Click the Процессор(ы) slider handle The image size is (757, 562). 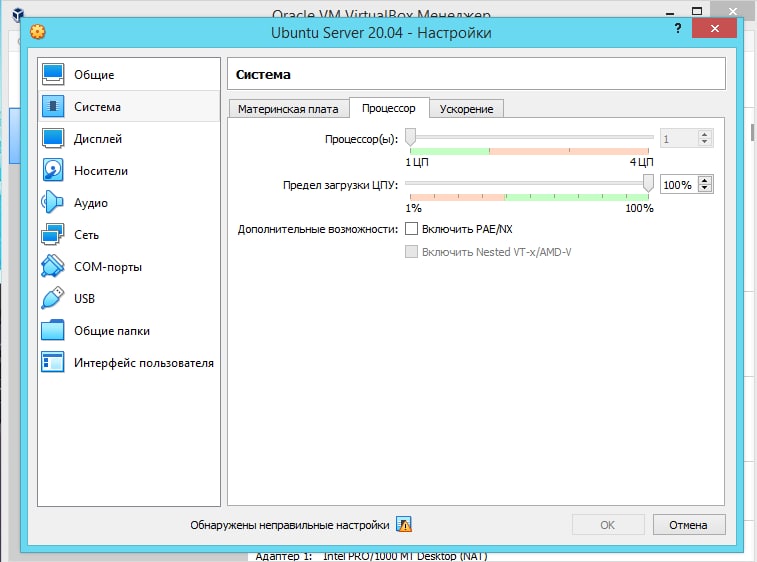(x=410, y=137)
